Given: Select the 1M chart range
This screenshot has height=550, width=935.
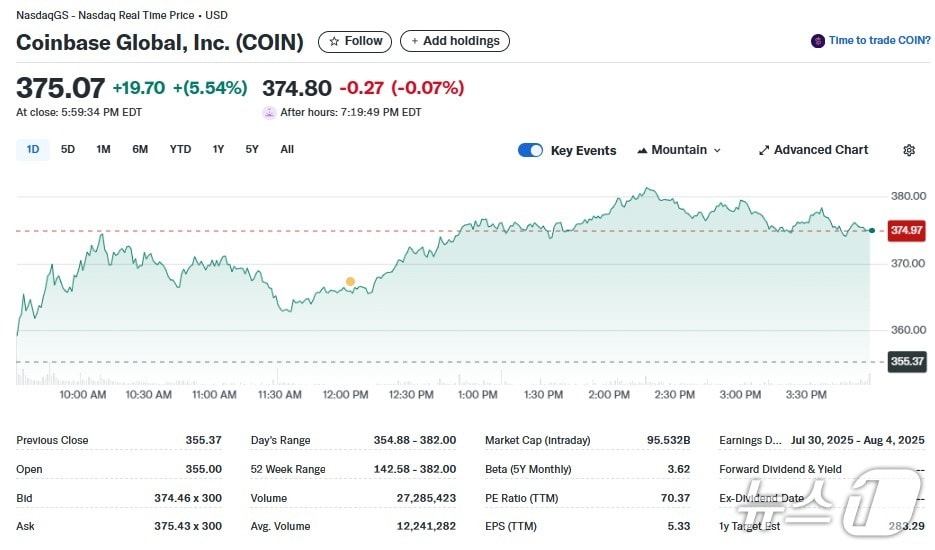Looking at the screenshot, I should click(103, 150).
